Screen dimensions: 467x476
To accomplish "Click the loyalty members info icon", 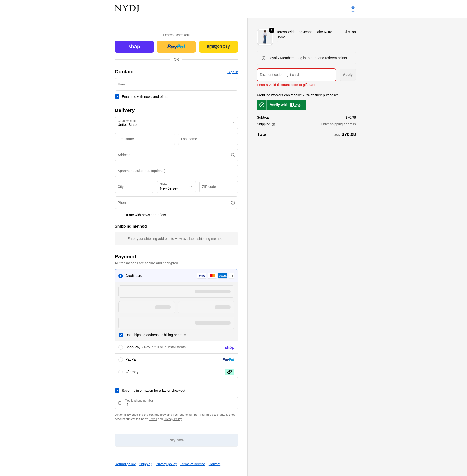I will pos(264,58).
